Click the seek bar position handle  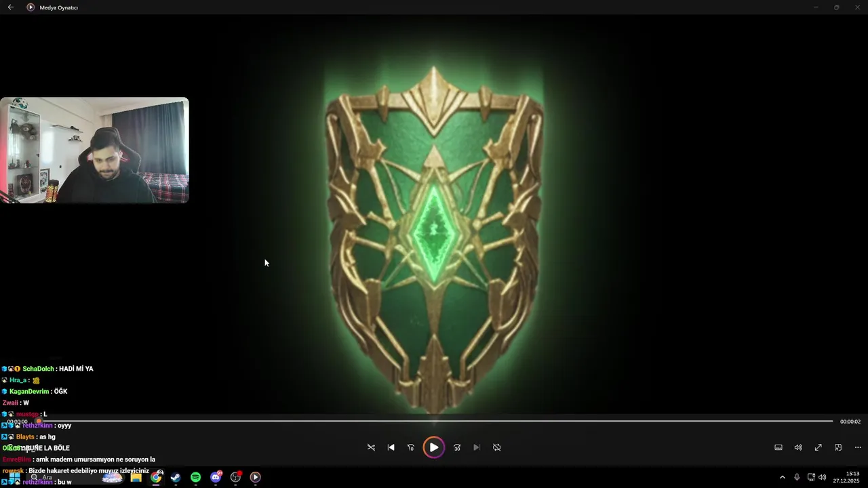pyautogui.click(x=39, y=422)
